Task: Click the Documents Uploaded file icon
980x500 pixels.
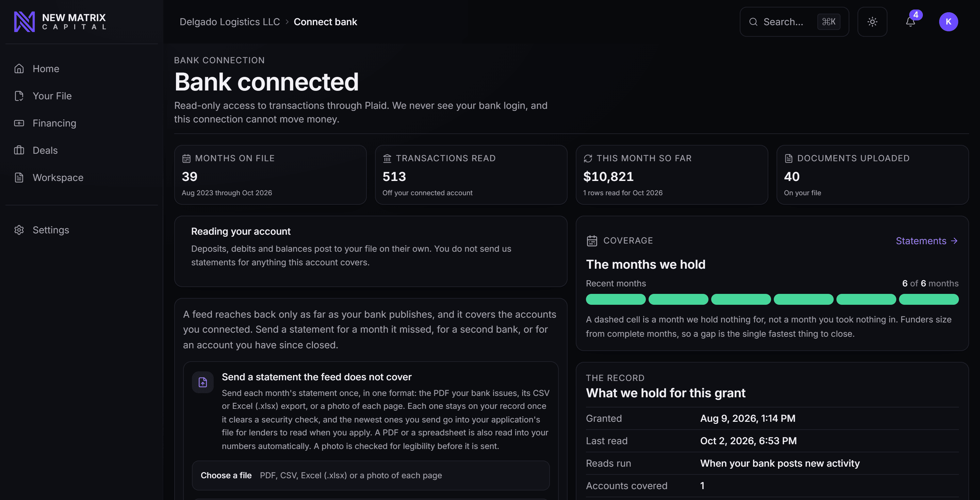Action: point(788,159)
